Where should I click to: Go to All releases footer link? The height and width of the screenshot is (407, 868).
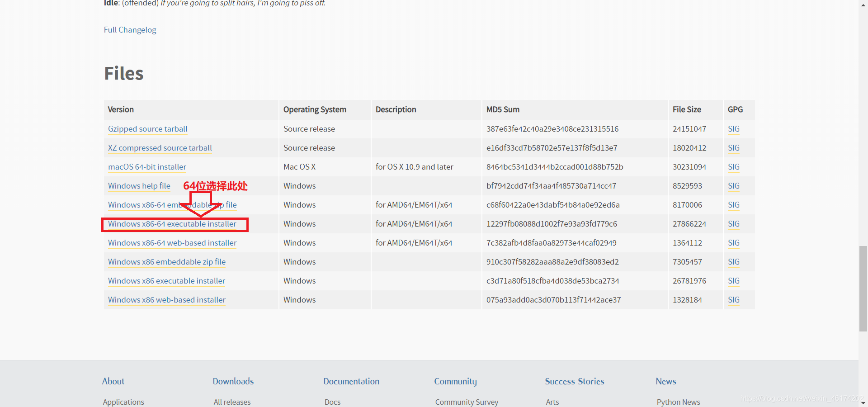(232, 402)
